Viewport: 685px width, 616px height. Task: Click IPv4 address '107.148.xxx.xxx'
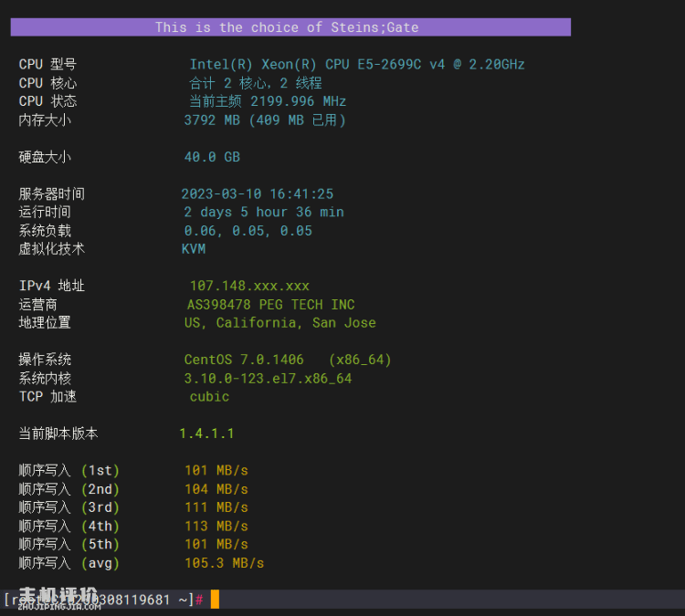(x=249, y=286)
